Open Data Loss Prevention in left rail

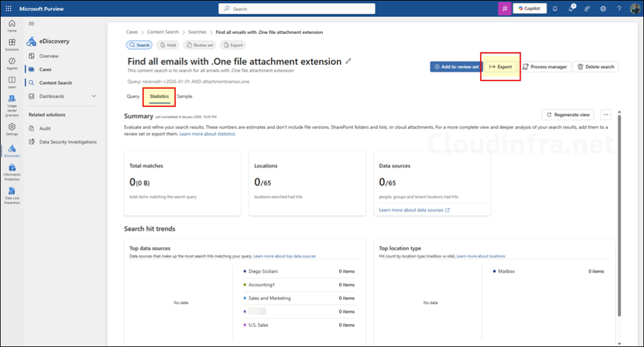pyautogui.click(x=12, y=196)
